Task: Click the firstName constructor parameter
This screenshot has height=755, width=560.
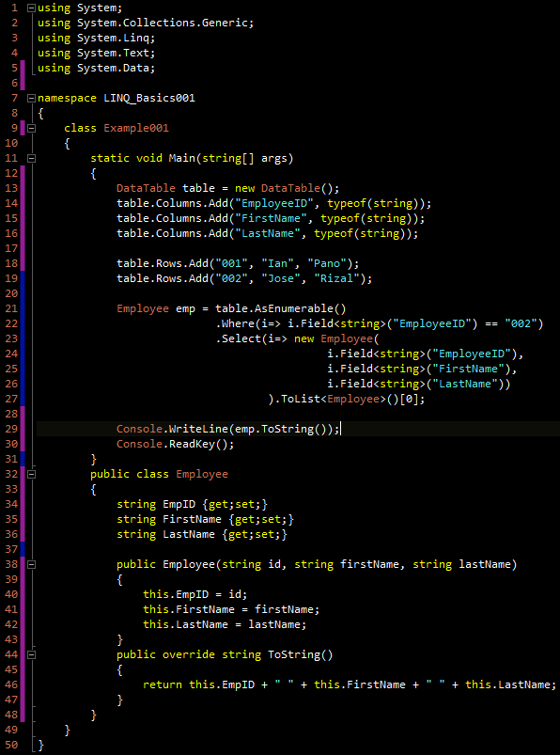Action: (369, 564)
